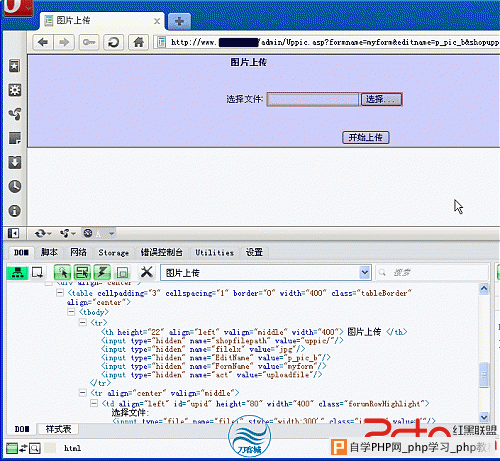Click the DOM search input field

pos(432,273)
